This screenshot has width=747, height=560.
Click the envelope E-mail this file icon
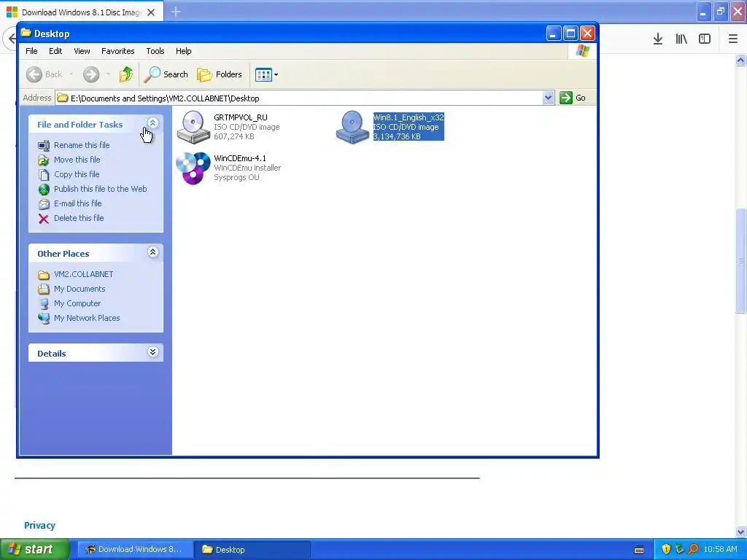tap(44, 204)
